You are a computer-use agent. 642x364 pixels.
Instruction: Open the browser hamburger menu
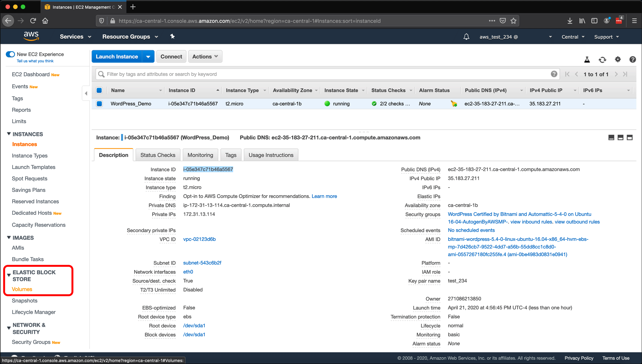(634, 21)
